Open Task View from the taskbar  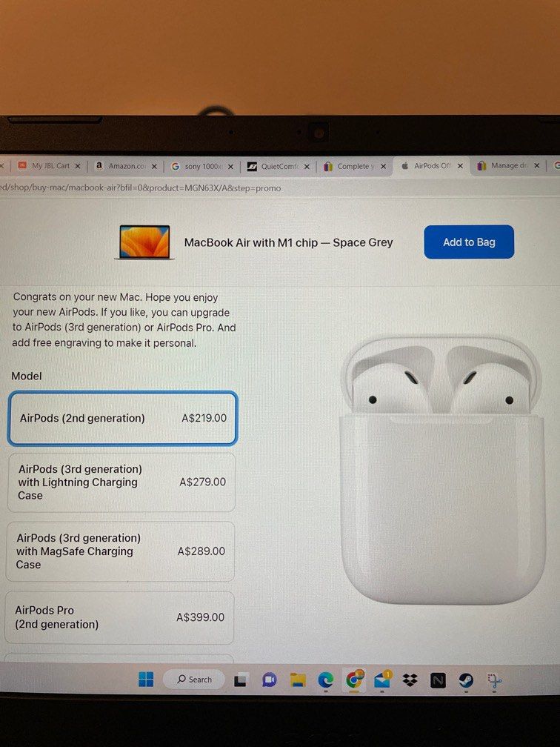tap(241, 680)
